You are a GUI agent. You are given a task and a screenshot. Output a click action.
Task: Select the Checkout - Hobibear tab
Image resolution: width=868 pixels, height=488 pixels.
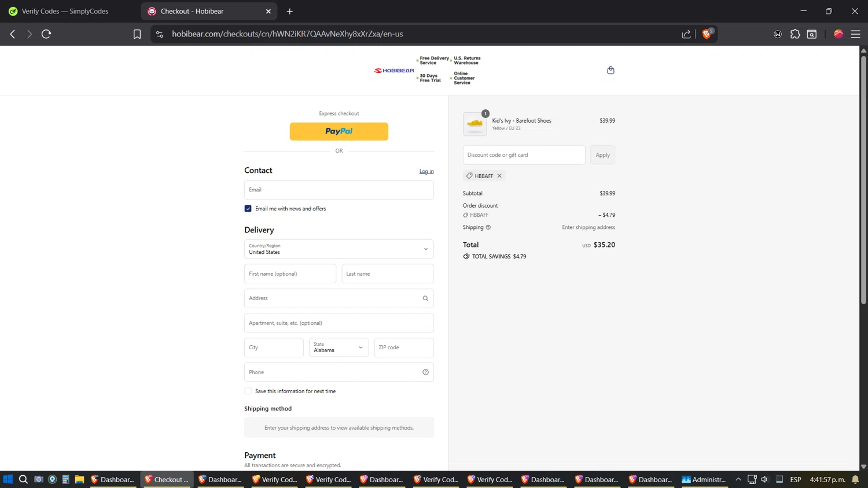point(208,11)
